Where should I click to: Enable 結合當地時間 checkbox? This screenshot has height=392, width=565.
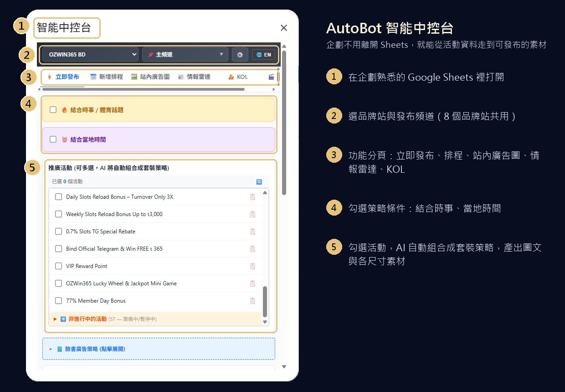point(53,139)
